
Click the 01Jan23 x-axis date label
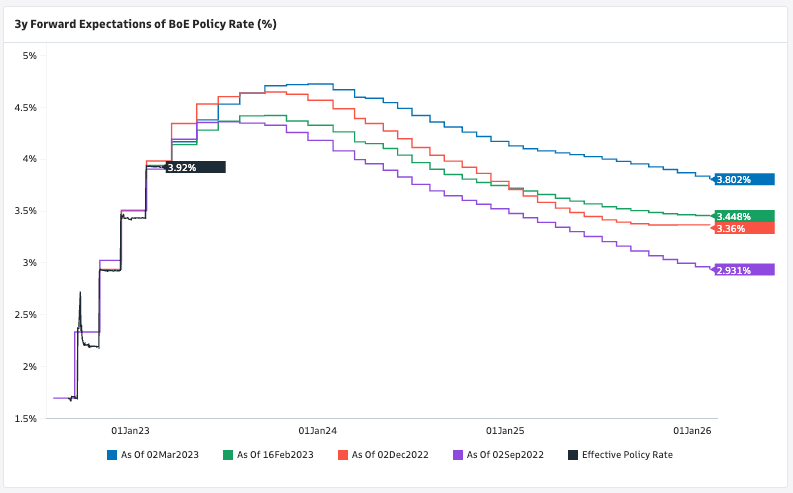tap(130, 430)
